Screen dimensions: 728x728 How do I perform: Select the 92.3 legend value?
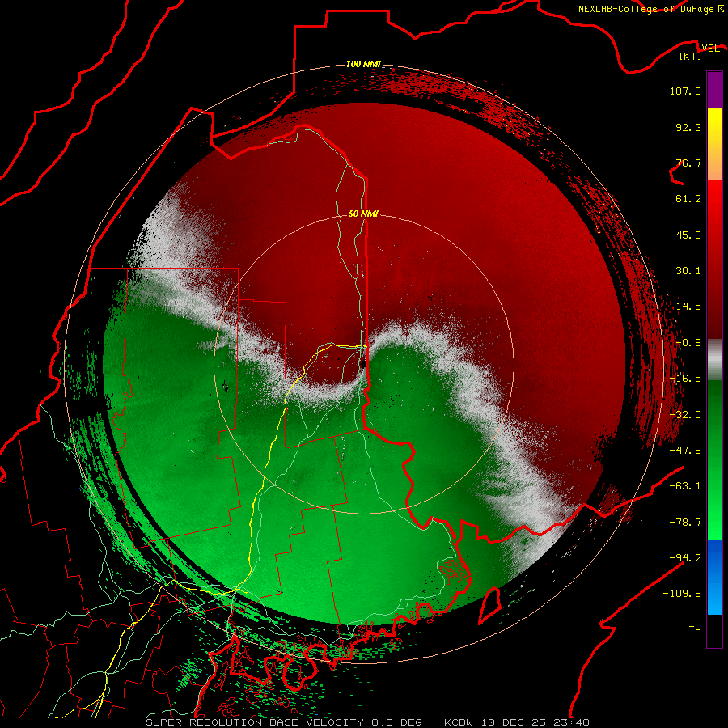tap(688, 127)
